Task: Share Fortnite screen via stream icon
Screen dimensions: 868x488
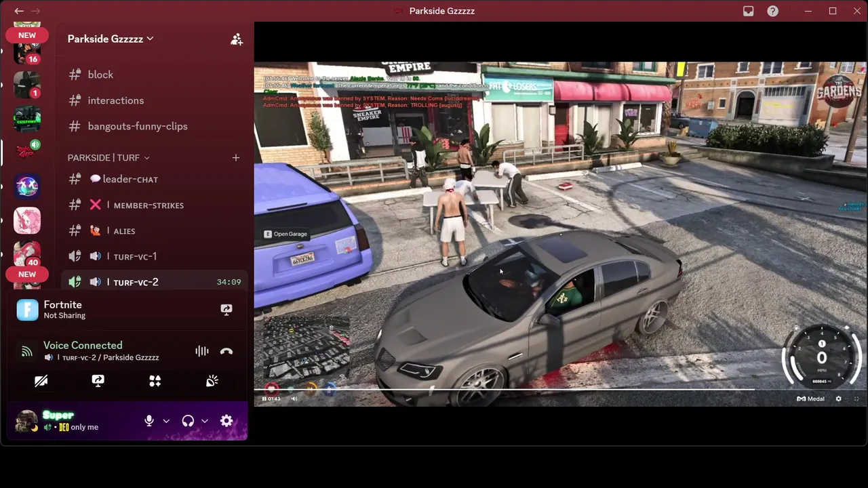Action: (x=226, y=310)
